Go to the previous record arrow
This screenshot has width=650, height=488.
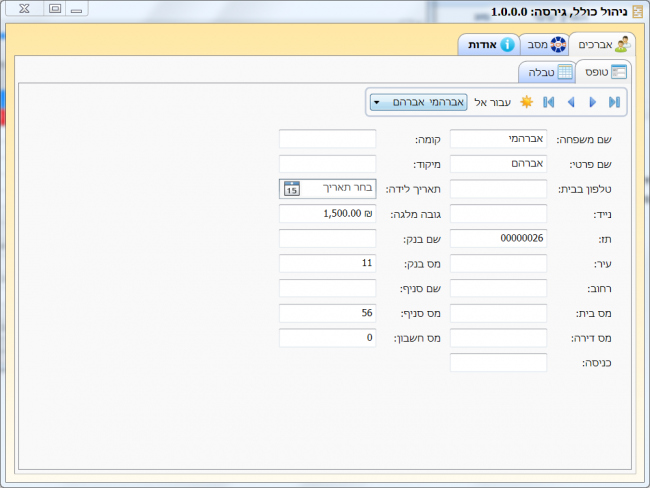point(571,102)
